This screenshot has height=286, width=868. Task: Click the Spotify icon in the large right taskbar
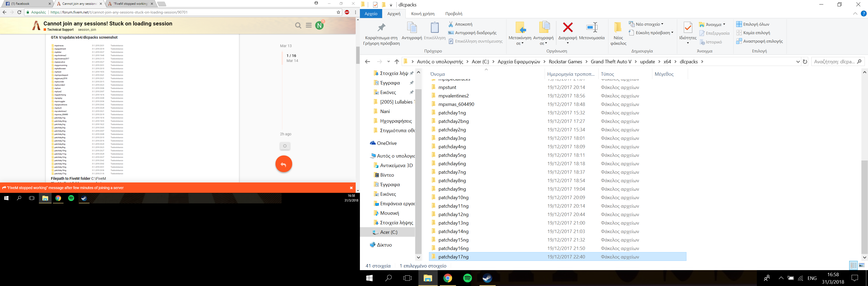point(467,278)
